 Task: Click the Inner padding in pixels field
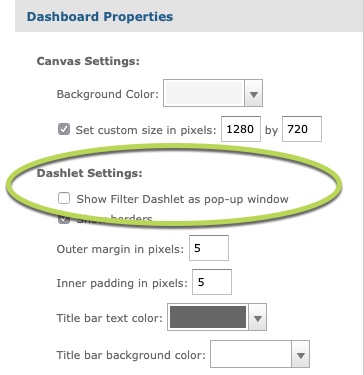pyautogui.click(x=212, y=282)
